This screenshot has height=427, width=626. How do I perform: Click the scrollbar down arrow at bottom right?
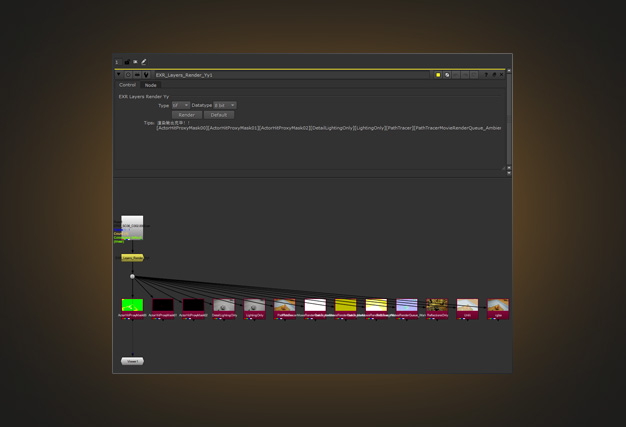tap(509, 173)
